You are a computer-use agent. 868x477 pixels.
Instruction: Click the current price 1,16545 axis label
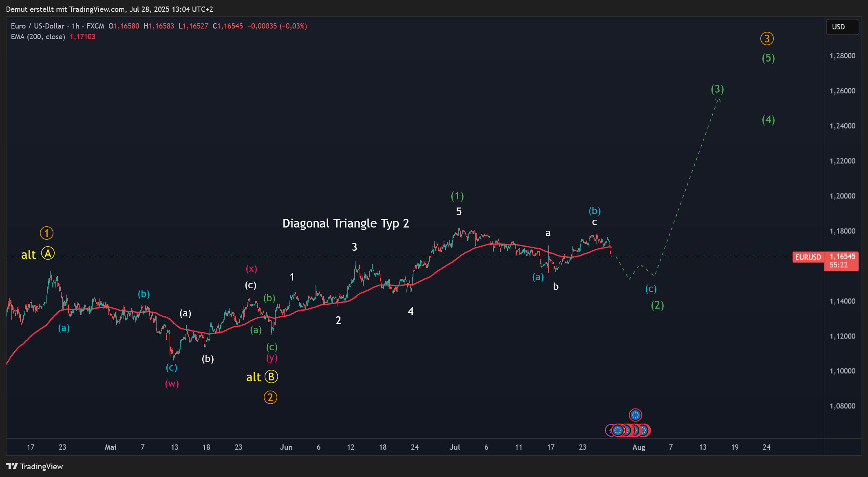pos(842,257)
